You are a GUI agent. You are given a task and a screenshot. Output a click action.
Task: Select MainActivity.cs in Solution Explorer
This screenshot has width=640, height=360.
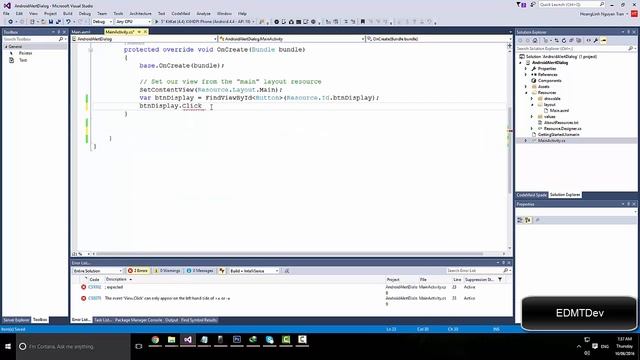point(551,140)
